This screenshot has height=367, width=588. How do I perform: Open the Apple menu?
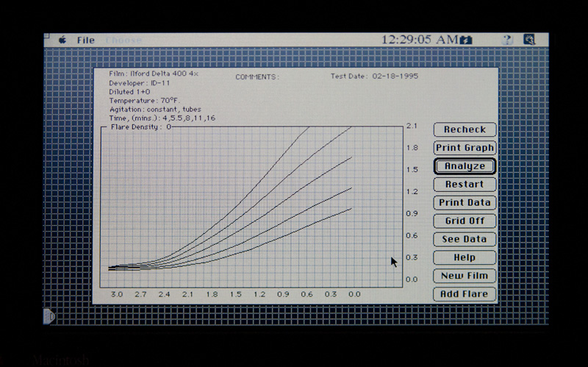coord(62,40)
